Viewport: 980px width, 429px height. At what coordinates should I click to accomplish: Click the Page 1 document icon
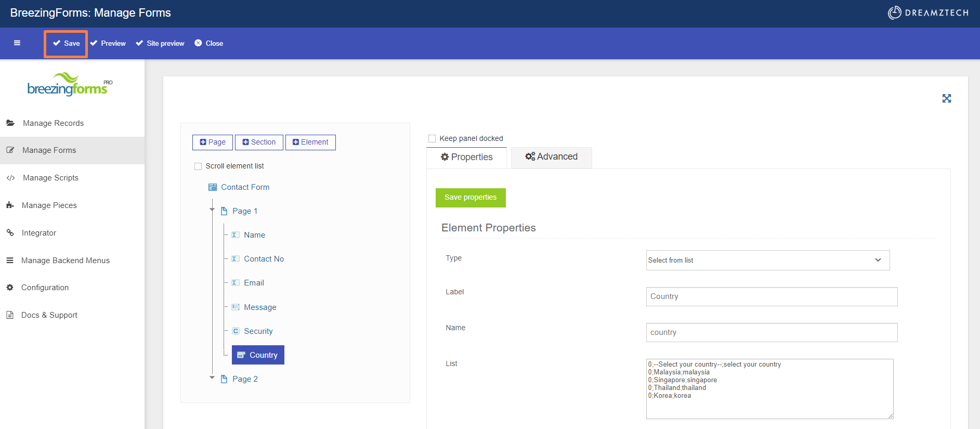(x=224, y=211)
